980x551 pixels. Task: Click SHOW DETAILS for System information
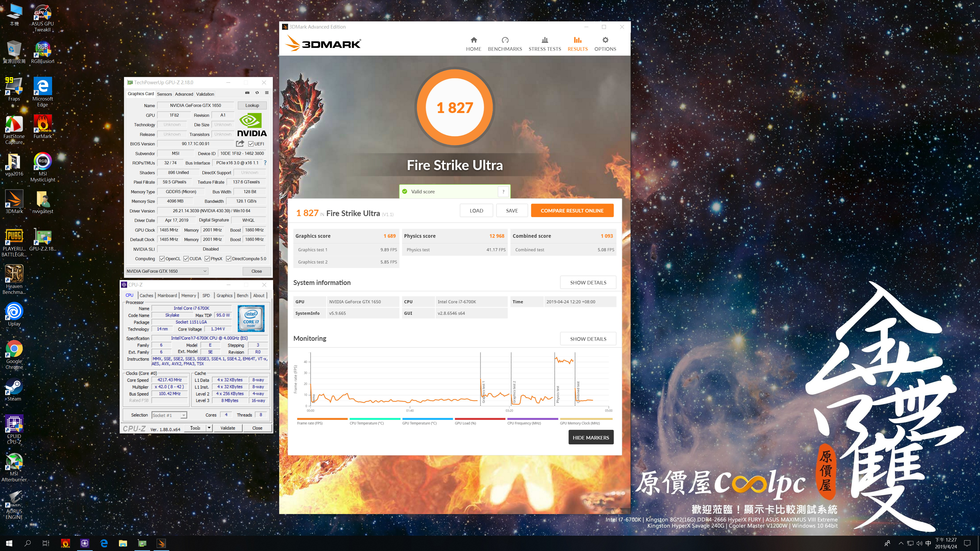[x=588, y=283]
